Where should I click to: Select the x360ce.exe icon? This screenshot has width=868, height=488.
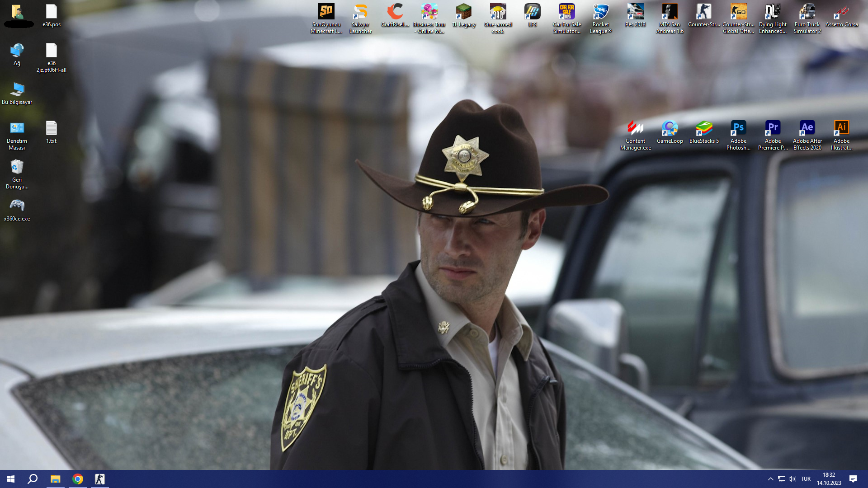17,210
